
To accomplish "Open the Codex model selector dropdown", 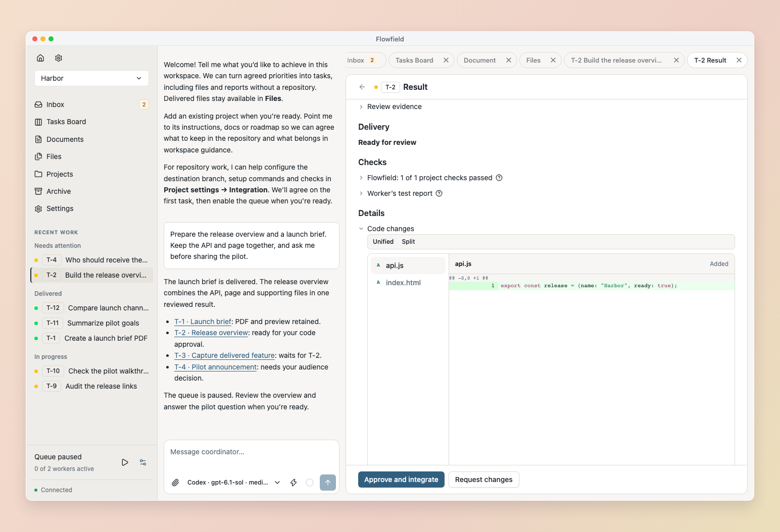I will point(233,483).
